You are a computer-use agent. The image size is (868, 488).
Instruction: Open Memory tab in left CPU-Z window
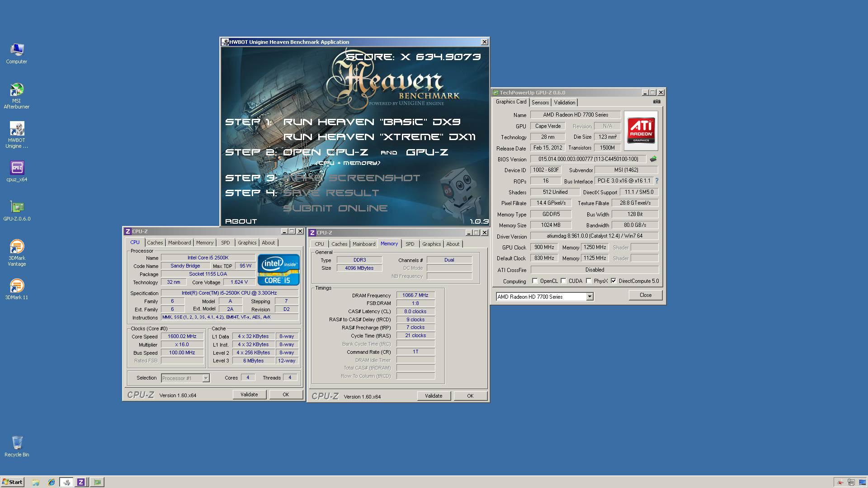(205, 243)
